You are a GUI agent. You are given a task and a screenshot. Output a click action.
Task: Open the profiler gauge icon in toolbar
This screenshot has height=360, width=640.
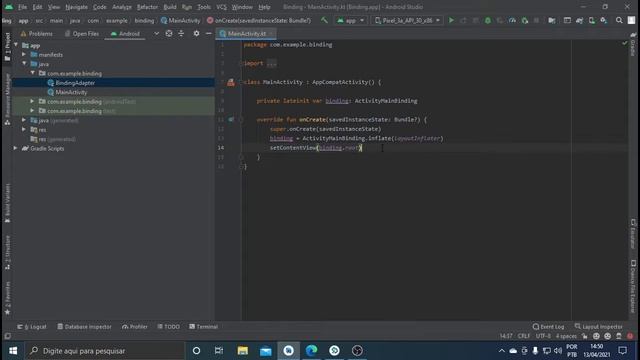coord(512,20)
